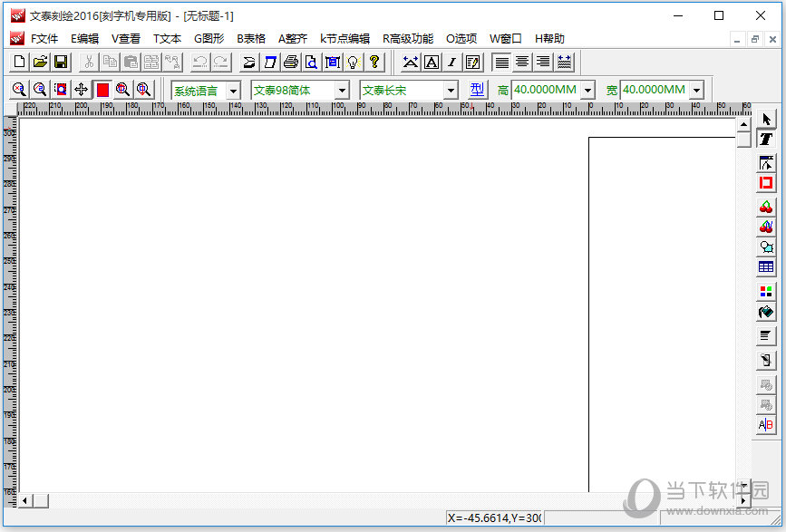Select the Text tool in the right toolbar
The image size is (786, 532).
pyautogui.click(x=766, y=140)
